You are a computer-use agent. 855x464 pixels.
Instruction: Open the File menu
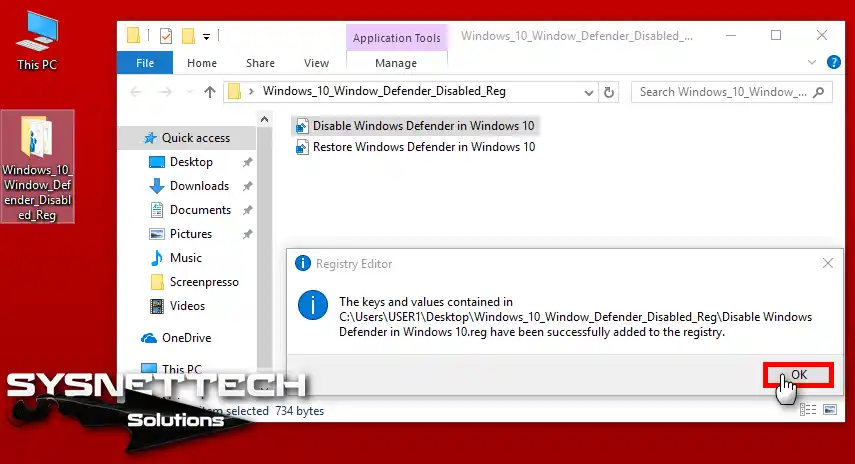145,63
